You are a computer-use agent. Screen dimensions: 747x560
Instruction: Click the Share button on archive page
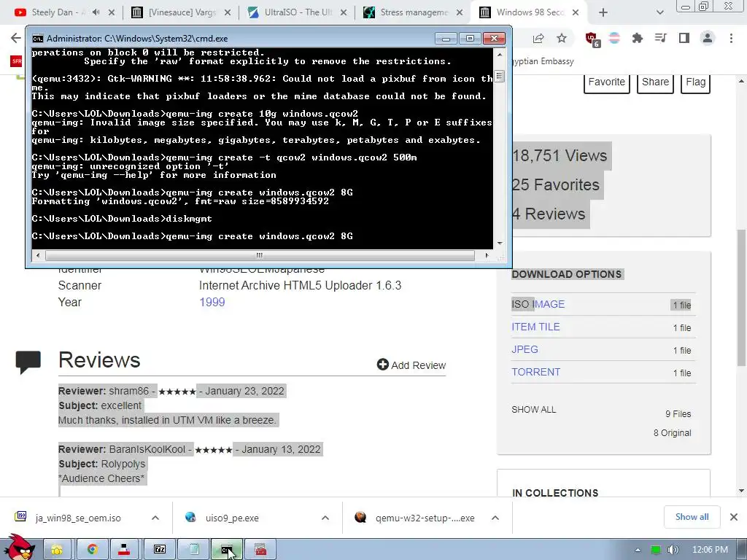[655, 82]
